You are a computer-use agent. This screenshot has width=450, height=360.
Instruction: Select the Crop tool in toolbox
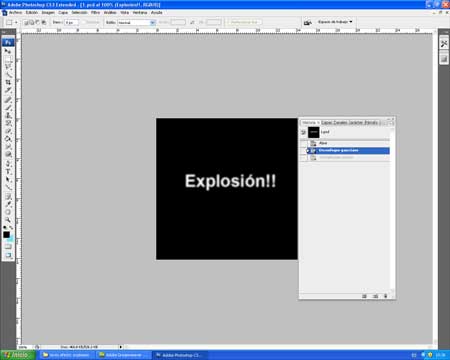click(x=8, y=82)
